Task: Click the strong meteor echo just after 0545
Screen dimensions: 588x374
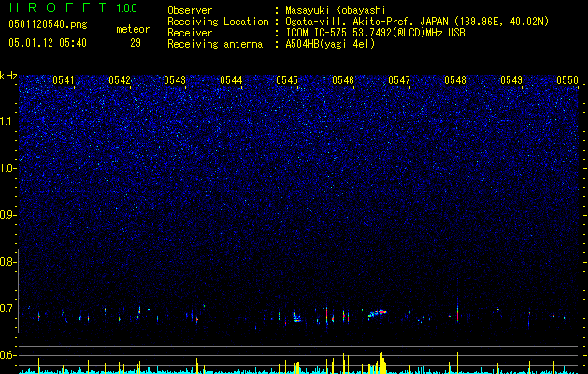Action: pyautogui.click(x=296, y=315)
